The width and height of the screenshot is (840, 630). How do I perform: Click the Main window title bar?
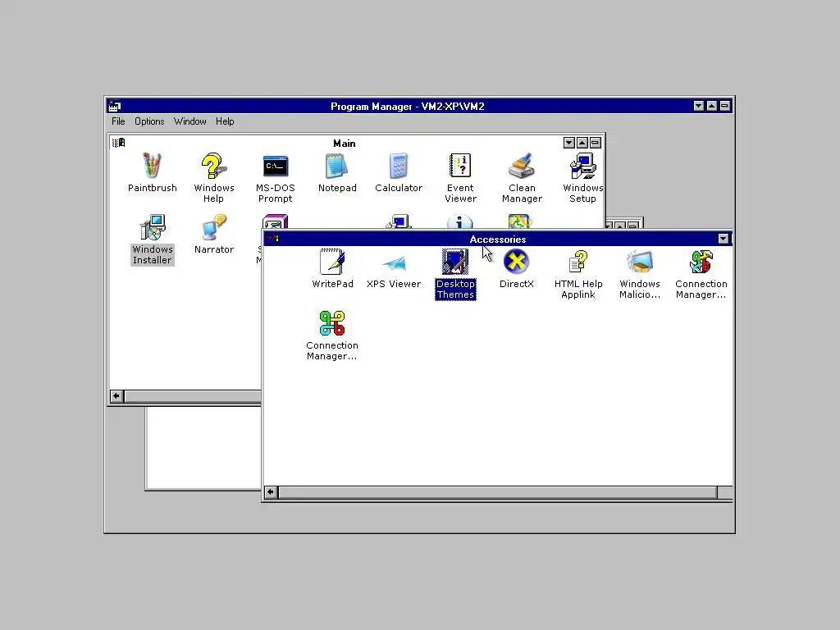[x=344, y=143]
